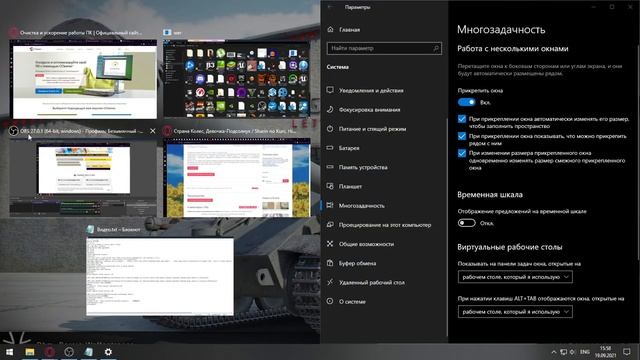Screen dimensions: 640x360
Task: Open Уведомления и действия via its sidebar icon
Action: click(330, 90)
